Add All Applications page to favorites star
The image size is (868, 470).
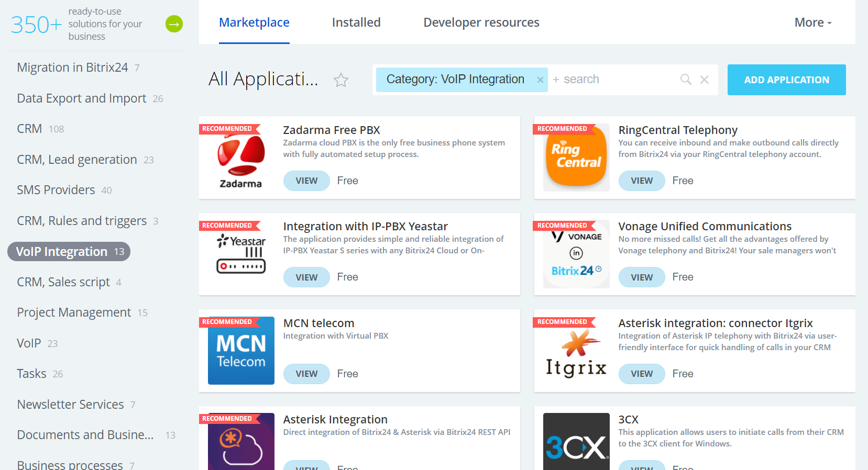(341, 80)
